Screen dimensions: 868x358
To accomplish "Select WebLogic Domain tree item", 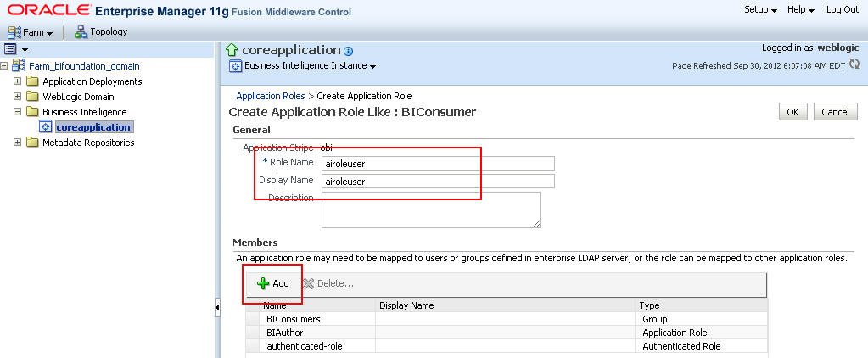I will point(78,97).
